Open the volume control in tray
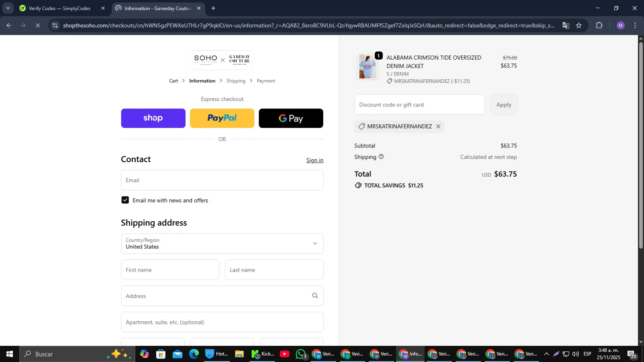The image size is (644, 362). click(576, 354)
